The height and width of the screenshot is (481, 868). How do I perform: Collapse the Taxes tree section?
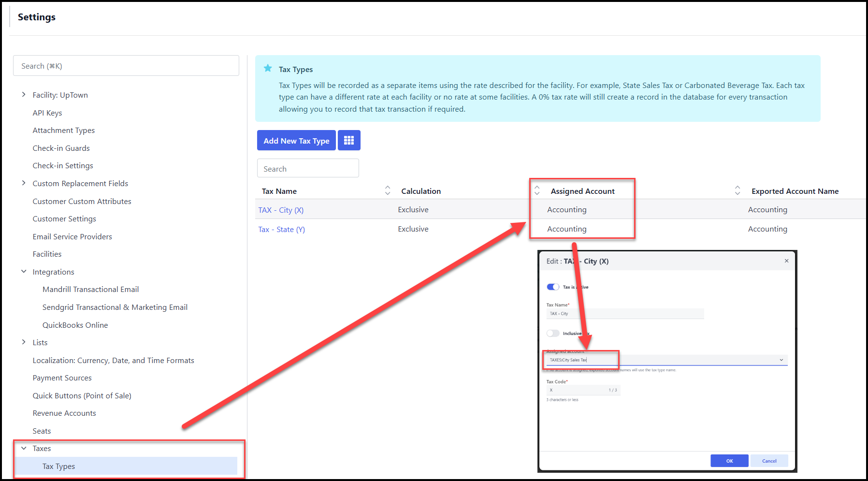pos(24,448)
